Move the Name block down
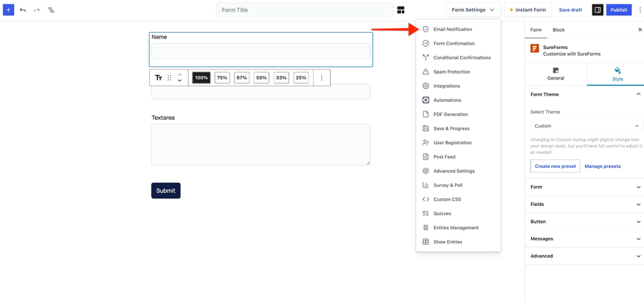644x304 pixels. (x=179, y=81)
